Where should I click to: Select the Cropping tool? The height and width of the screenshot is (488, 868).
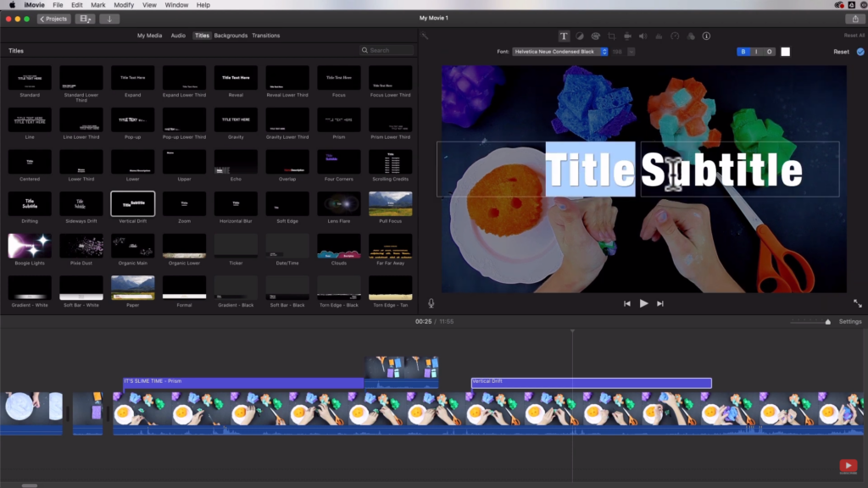pos(612,36)
